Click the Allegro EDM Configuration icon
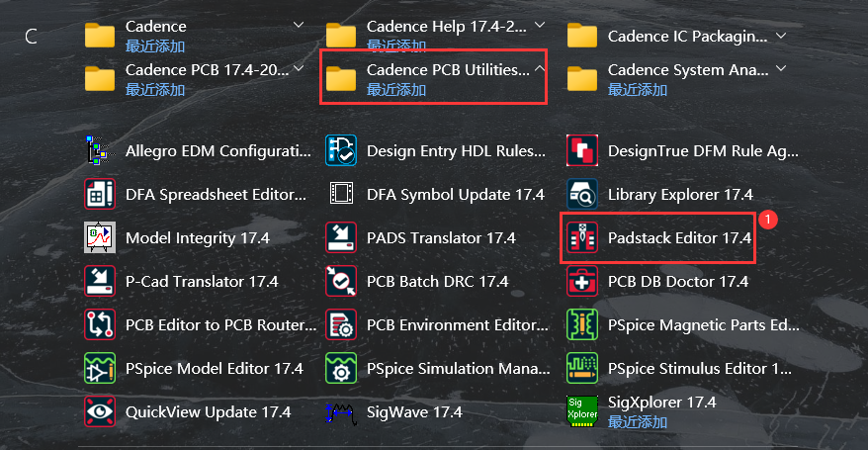This screenshot has width=868, height=450. pos(100,150)
